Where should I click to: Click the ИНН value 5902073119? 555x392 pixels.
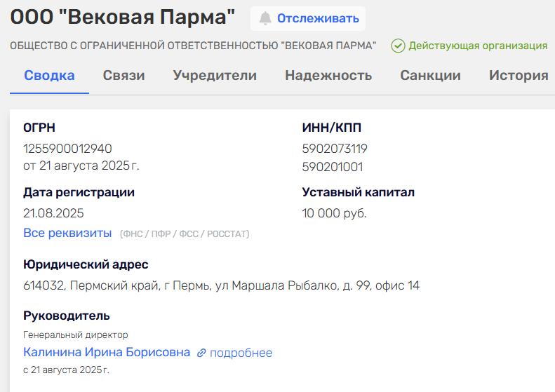tap(335, 149)
